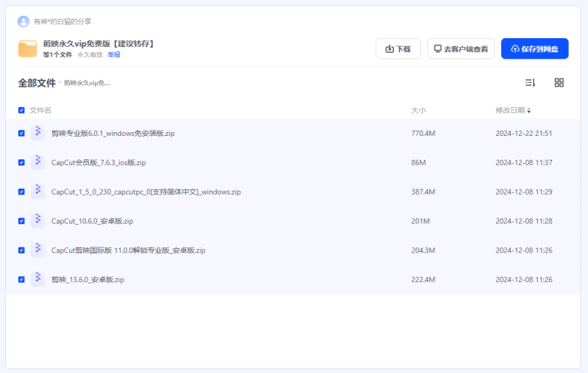This screenshot has height=373, width=588.
Task: Click the yellow shared folder icon
Action: [x=28, y=48]
